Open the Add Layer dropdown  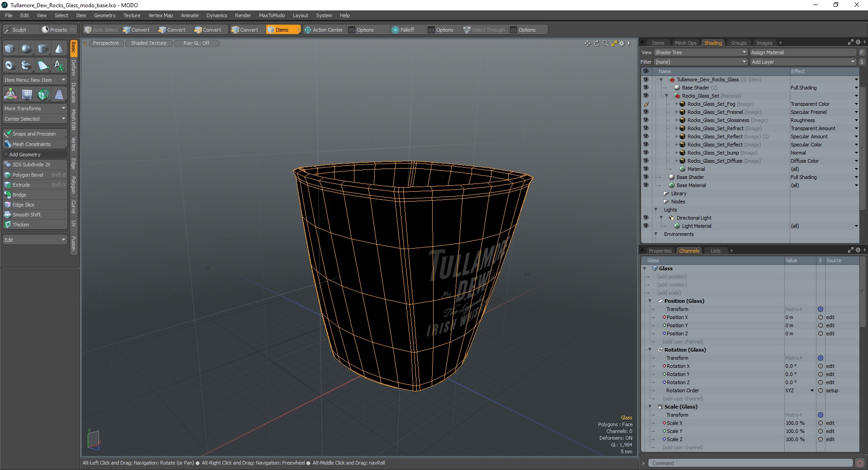click(803, 62)
